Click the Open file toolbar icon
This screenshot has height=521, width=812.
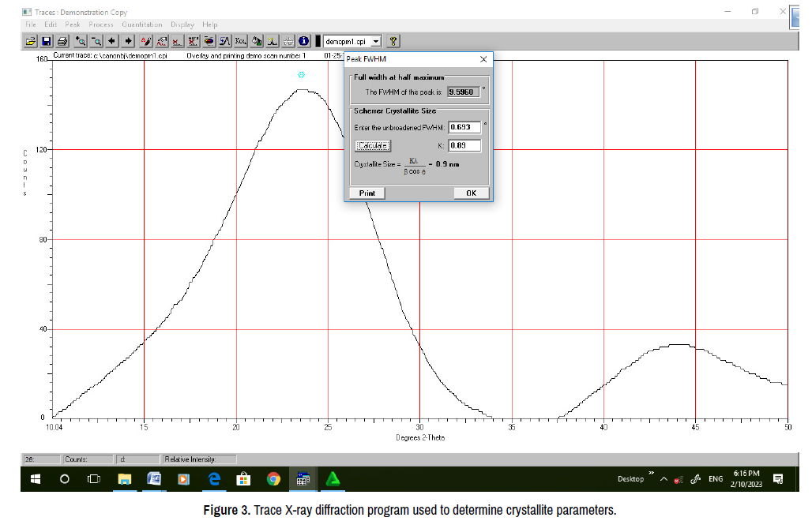coord(31,41)
